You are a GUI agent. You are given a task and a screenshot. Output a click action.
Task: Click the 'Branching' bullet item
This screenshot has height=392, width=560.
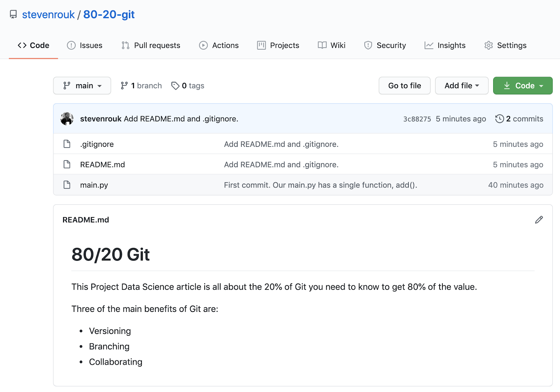[109, 347]
